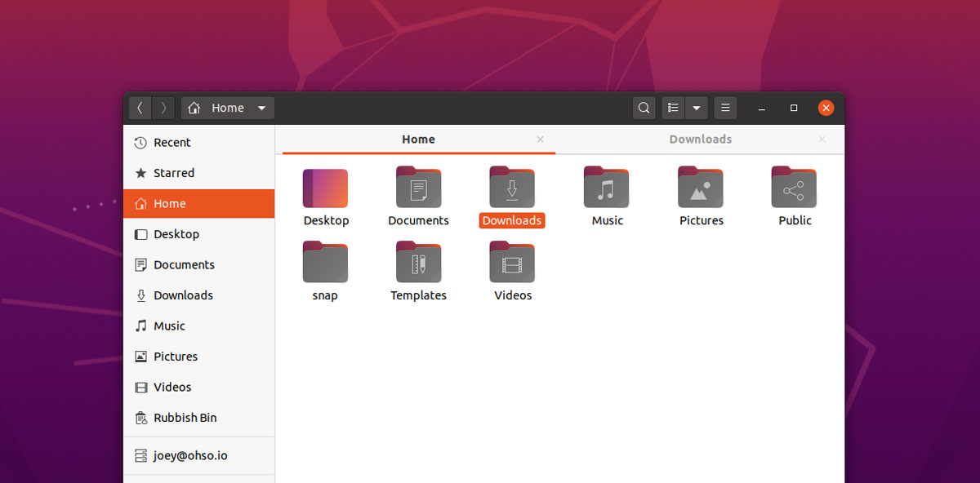This screenshot has height=483, width=980.
Task: Navigate back using the back arrow
Action: pyautogui.click(x=140, y=107)
